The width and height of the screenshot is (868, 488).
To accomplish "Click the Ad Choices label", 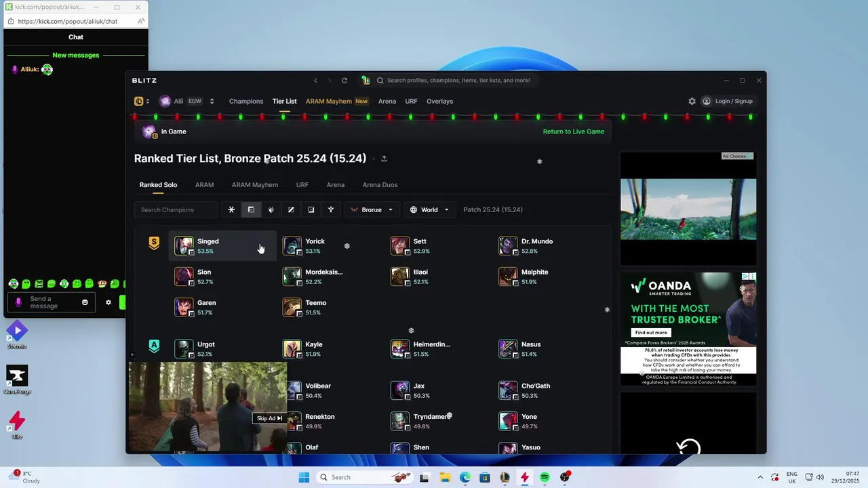I will pos(737,156).
